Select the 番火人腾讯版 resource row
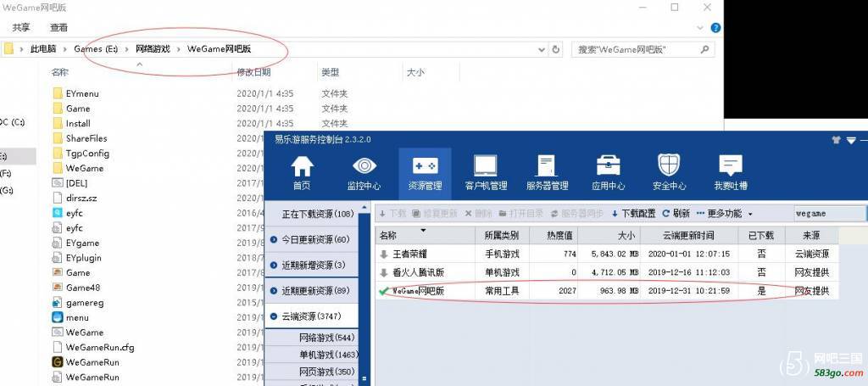This screenshot has width=868, height=386. point(607,272)
